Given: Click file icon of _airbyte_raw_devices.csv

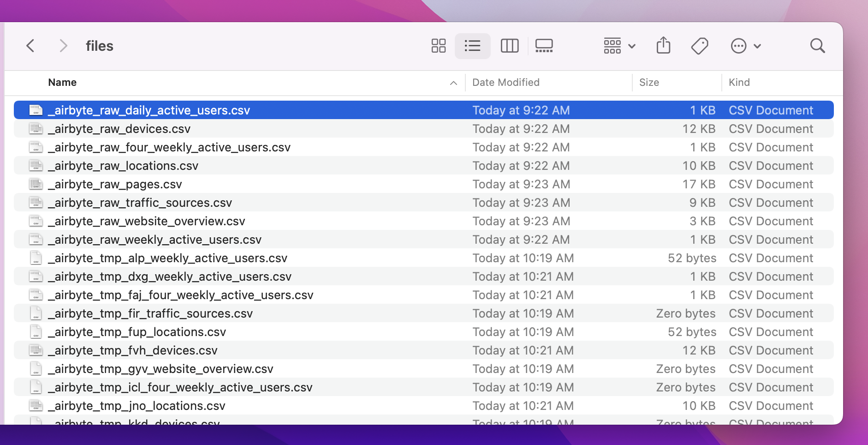Looking at the screenshot, I should point(36,129).
